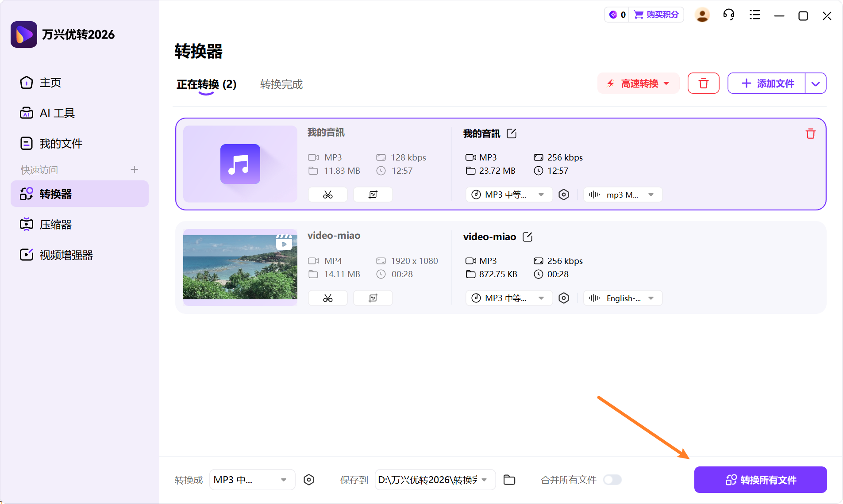This screenshot has height=504, width=843.
Task: Trim 我的音訊 using the scissors icon
Action: click(x=327, y=195)
